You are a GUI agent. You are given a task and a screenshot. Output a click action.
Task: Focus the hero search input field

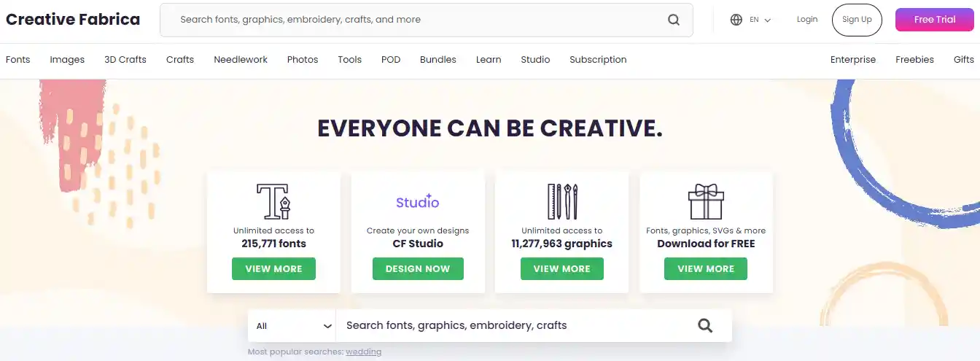pyautogui.click(x=507, y=325)
